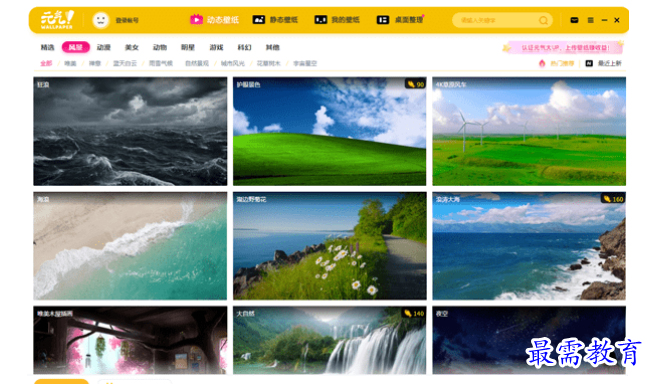The width and height of the screenshot is (650, 384).
Task: Click the 160 coin badge
Action: [x=613, y=199]
